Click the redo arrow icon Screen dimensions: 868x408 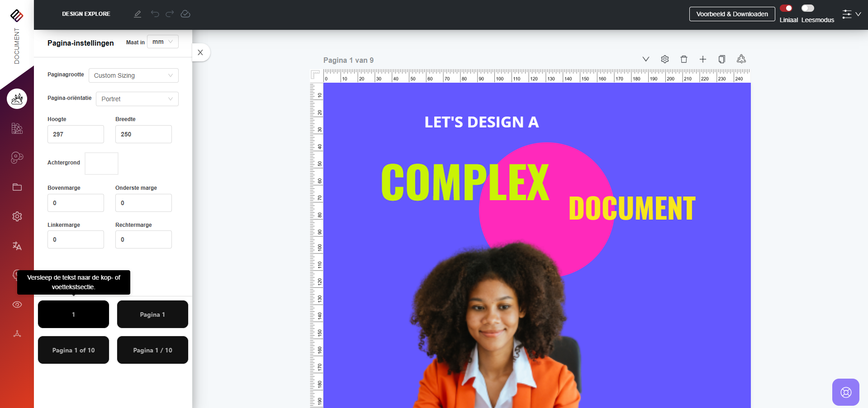170,14
